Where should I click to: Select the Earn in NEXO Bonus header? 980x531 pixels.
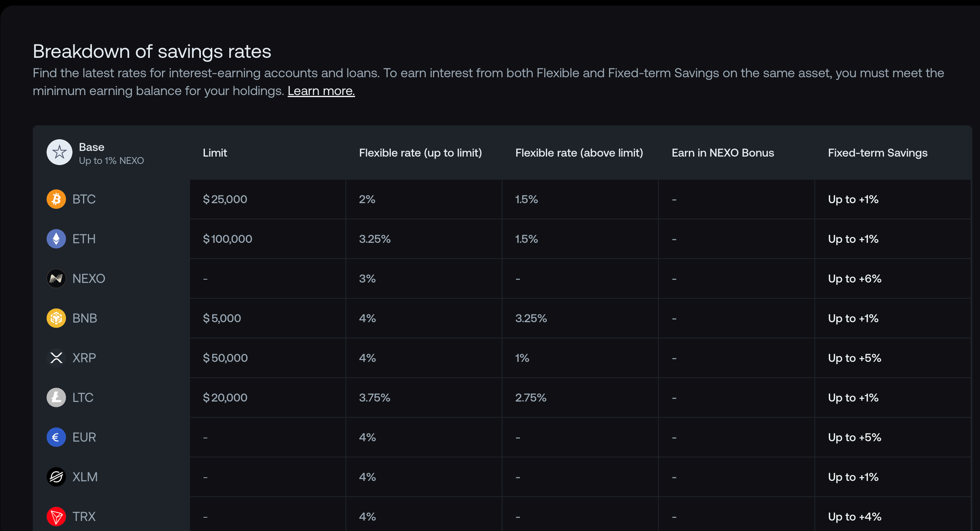722,153
